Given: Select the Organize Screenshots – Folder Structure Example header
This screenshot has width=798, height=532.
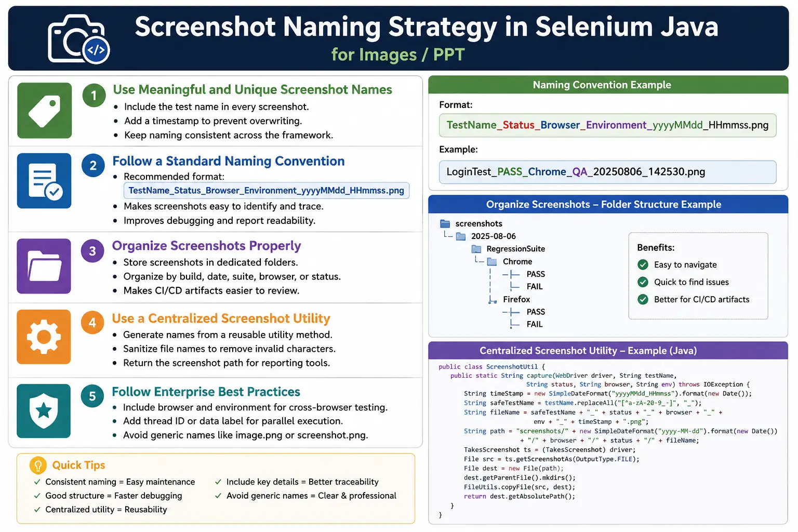Looking at the screenshot, I should pos(608,204).
